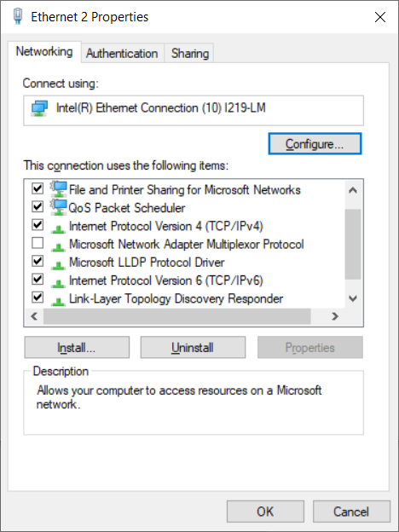This screenshot has width=399, height=532.
Task: Enable Microsoft Network Adapter Multiplexor Protocol checkbox
Action: click(x=38, y=243)
